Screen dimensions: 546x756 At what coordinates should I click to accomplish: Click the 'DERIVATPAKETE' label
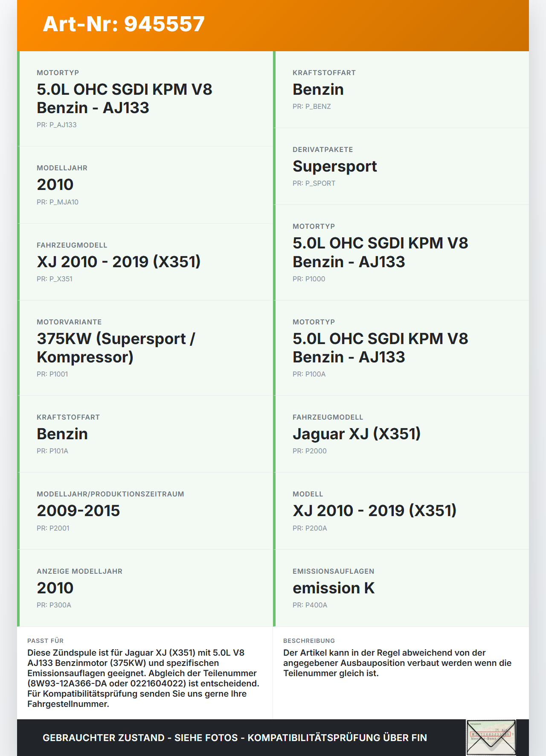(x=323, y=150)
